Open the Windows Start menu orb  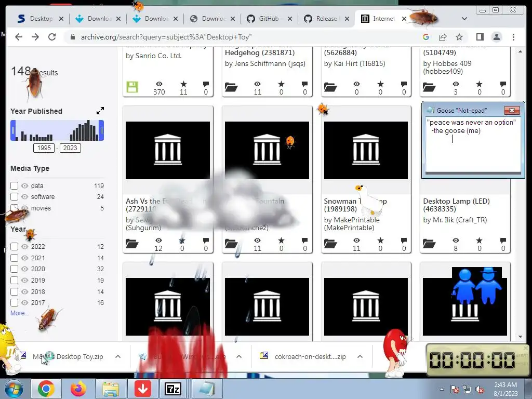[x=14, y=389]
